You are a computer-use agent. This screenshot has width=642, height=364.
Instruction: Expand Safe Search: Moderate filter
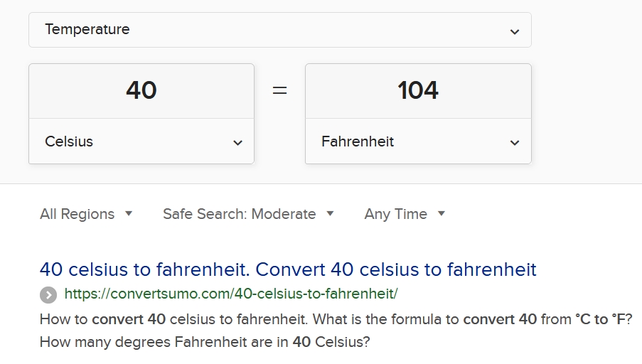(249, 214)
